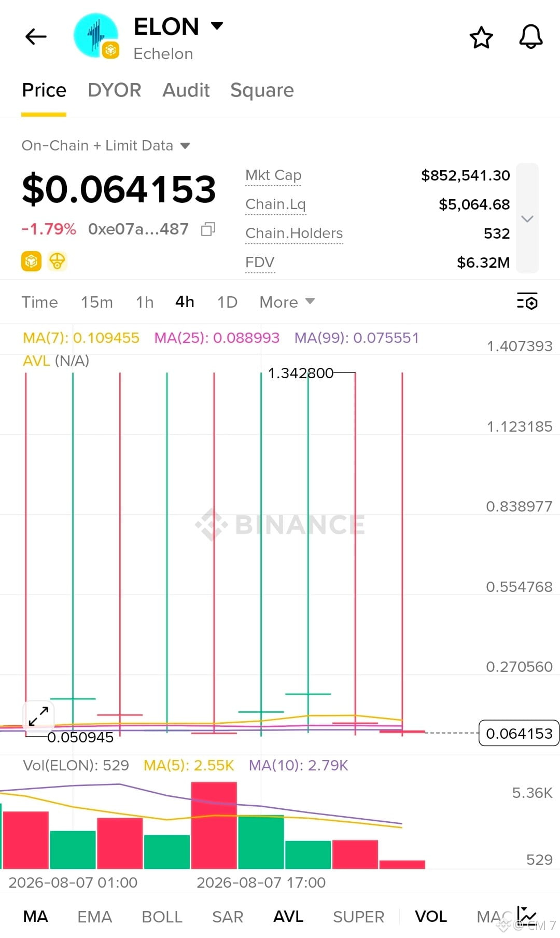Toggle the AVL indicator
The height and width of the screenshot is (938, 560).
tap(288, 917)
